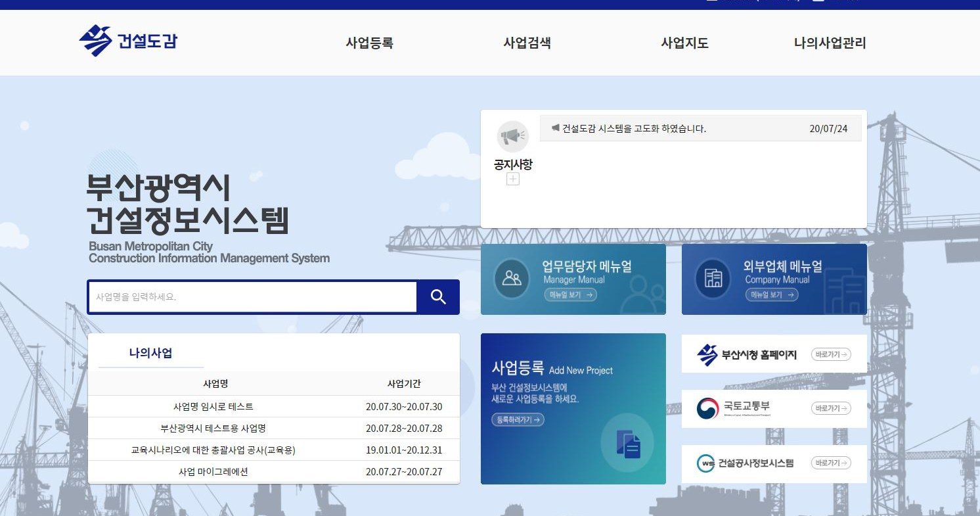The image size is (980, 516).
Task: Expand notices with the plus icon
Action: pos(513,179)
